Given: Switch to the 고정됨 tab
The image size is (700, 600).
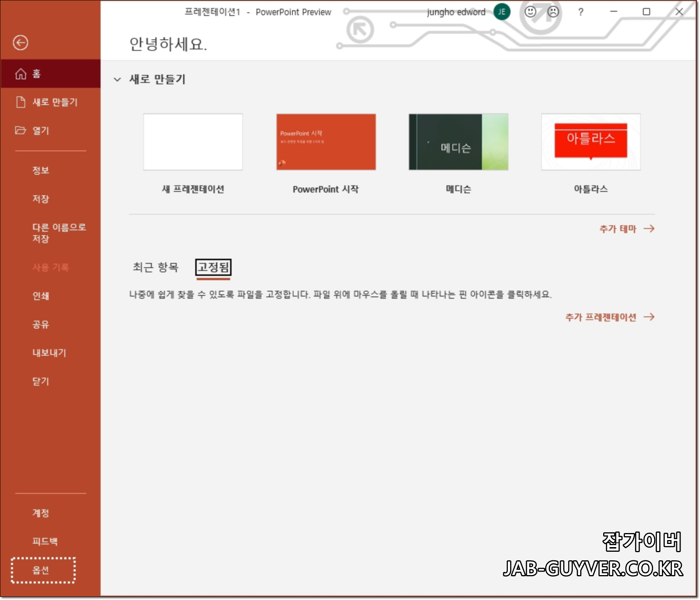Looking at the screenshot, I should tap(213, 267).
